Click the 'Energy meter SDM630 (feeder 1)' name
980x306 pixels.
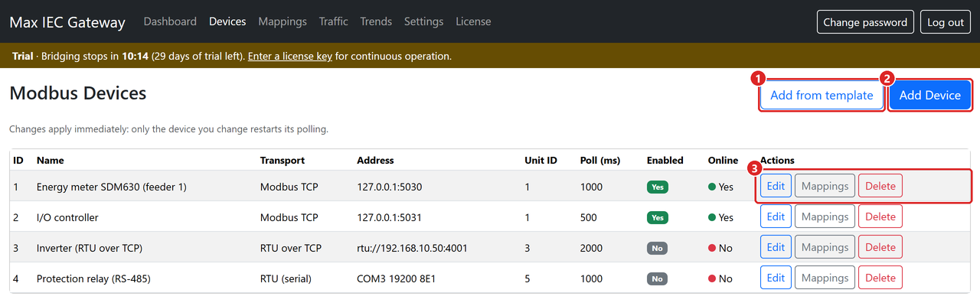(x=112, y=187)
